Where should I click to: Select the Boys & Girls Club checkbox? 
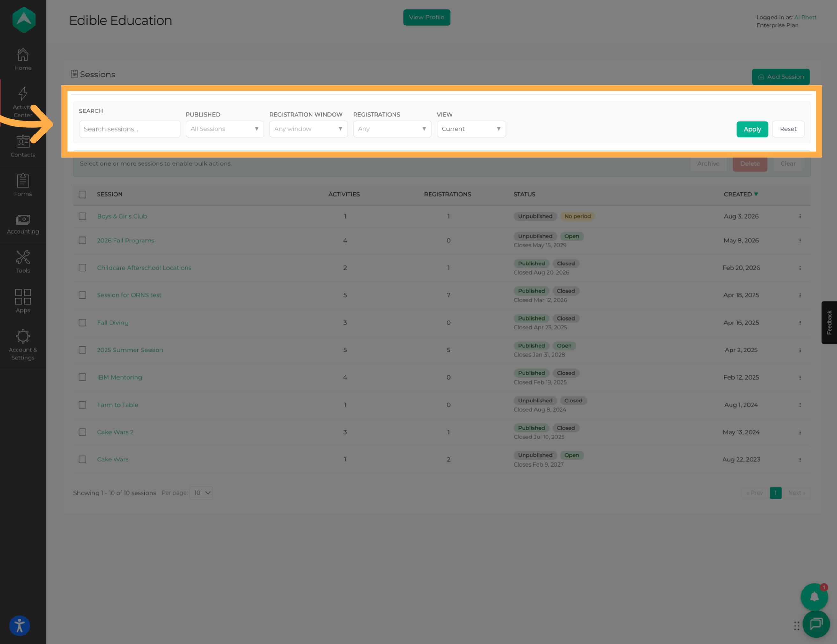pyautogui.click(x=82, y=216)
